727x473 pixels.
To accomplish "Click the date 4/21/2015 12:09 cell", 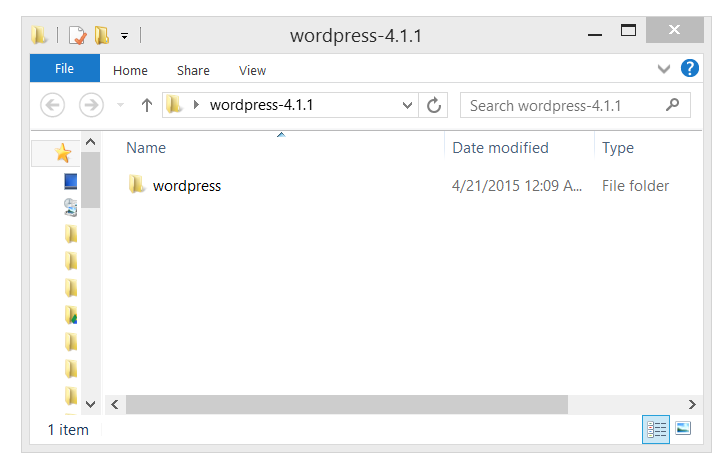I will point(517,186).
